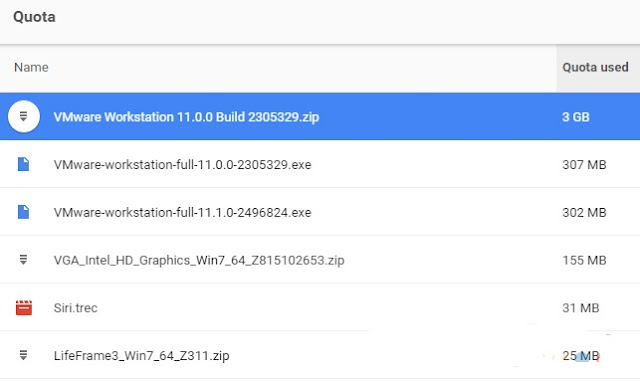Image resolution: width=640 pixels, height=382 pixels.
Task: Select VMware Workstation 11.0.0 Build 2305329.zip
Action: click(x=186, y=117)
